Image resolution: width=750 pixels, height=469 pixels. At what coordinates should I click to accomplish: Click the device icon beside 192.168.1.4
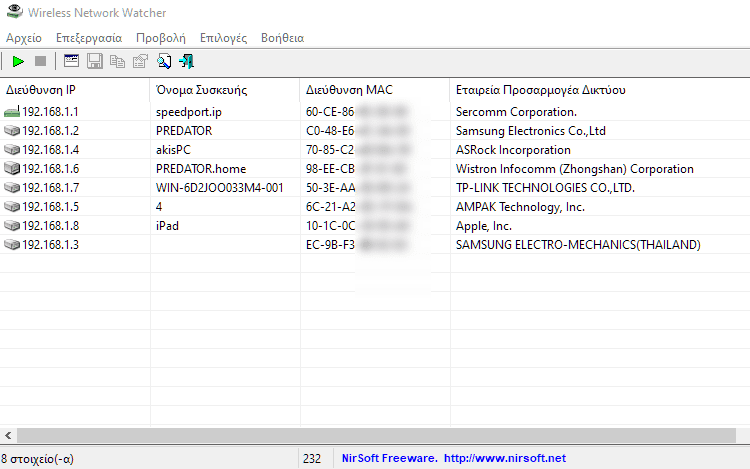click(x=12, y=150)
